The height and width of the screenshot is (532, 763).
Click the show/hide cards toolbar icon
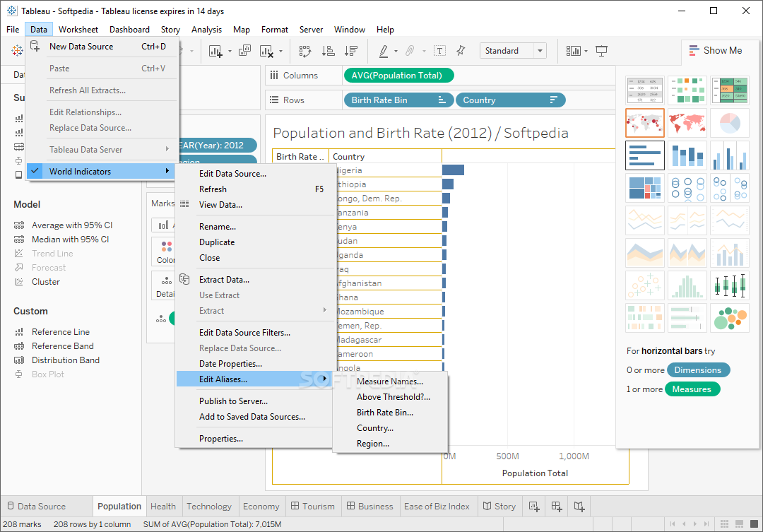pos(573,51)
